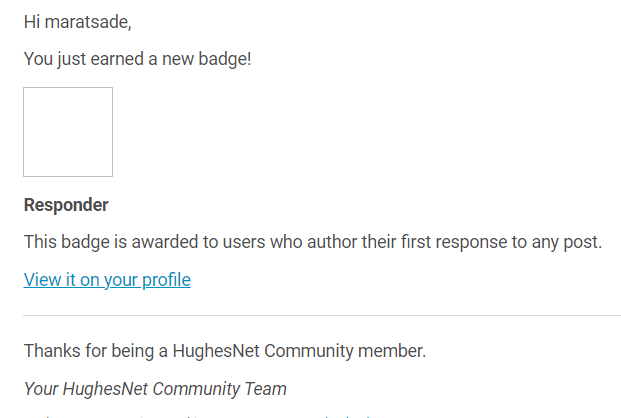Viewport: 621px width, 418px height.
Task: Click the cut-off text line at the bottom
Action: point(200,415)
